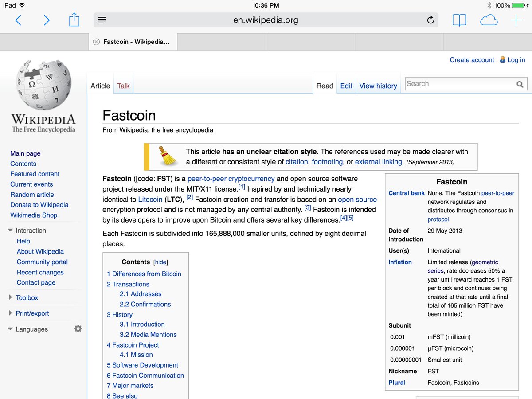Open the Inflation infobox link
Image resolution: width=532 pixels, height=399 pixels.
pos(400,262)
